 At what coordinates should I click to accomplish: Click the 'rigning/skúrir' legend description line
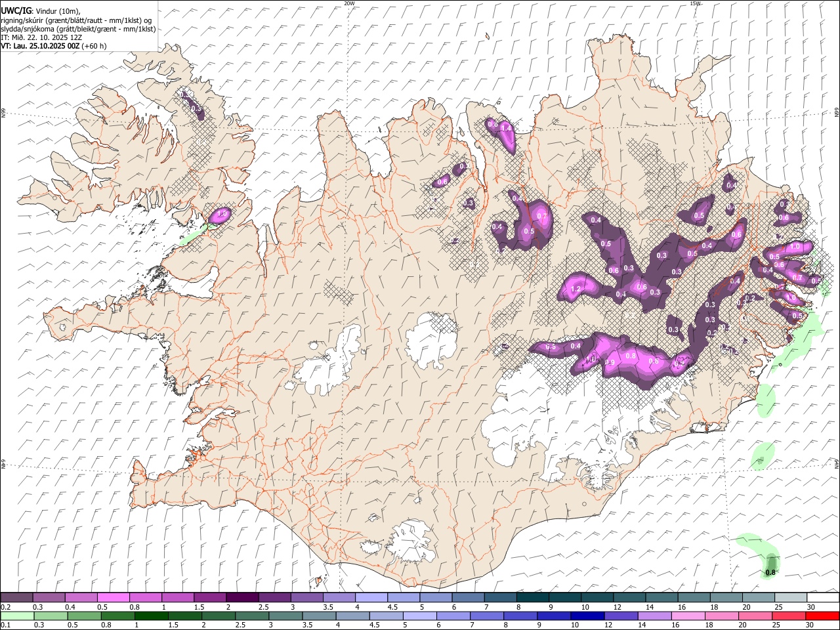click(x=75, y=20)
